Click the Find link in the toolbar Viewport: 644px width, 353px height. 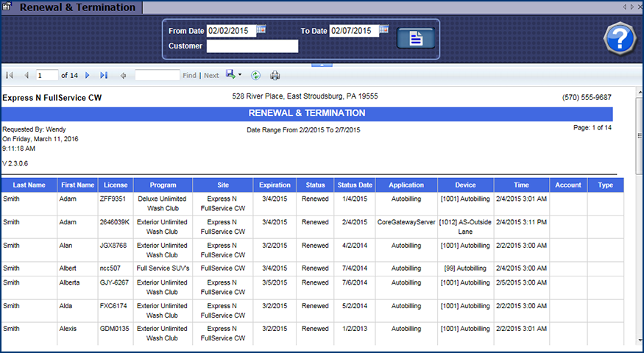pyautogui.click(x=189, y=76)
